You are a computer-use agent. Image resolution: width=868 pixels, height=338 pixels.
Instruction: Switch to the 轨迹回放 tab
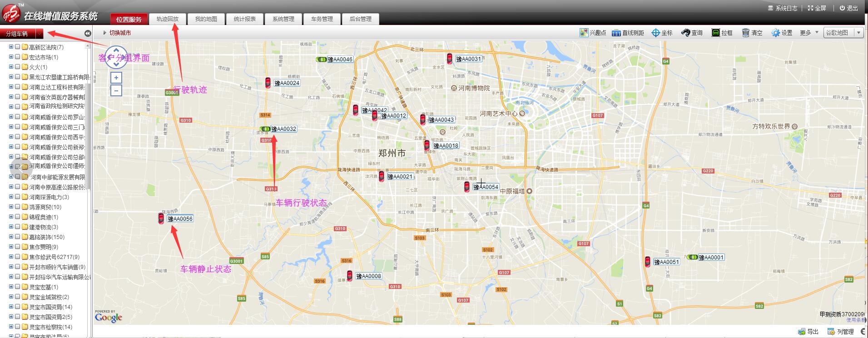(168, 19)
